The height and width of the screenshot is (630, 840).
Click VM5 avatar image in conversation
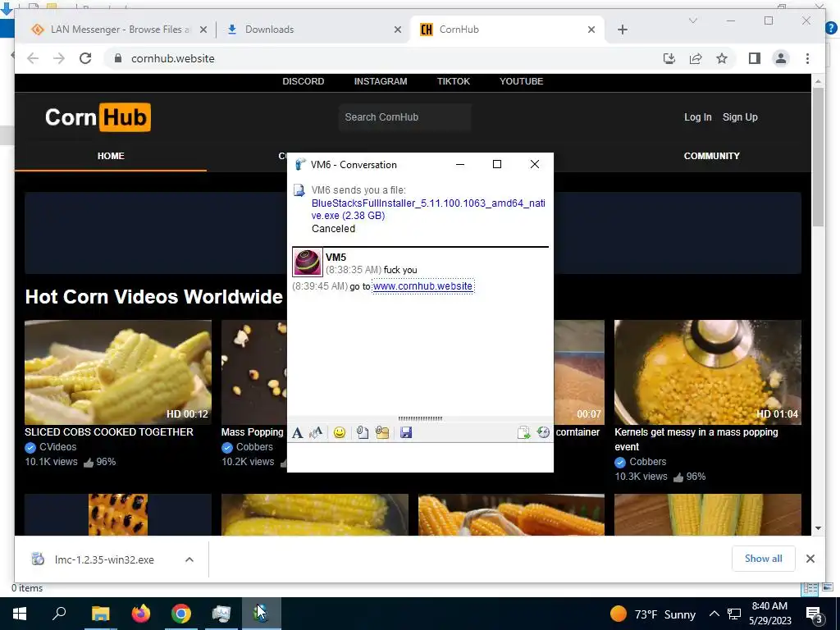[x=308, y=262]
